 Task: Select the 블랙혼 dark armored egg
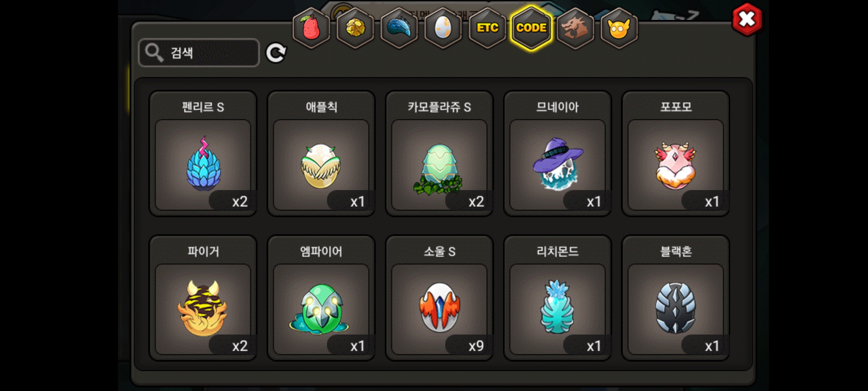pos(676,298)
